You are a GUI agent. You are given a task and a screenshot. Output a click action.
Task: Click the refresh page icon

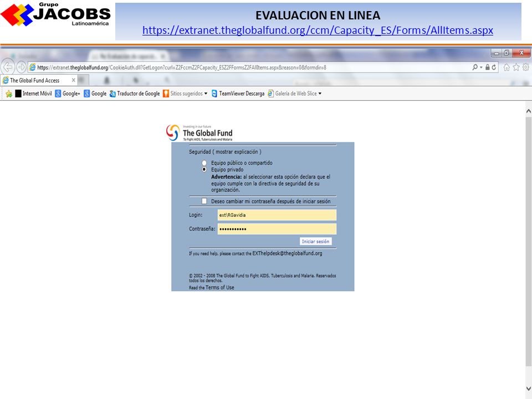(494, 67)
